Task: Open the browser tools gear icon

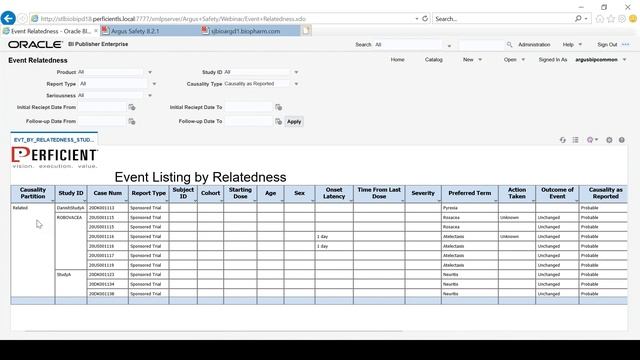Action: click(x=622, y=19)
